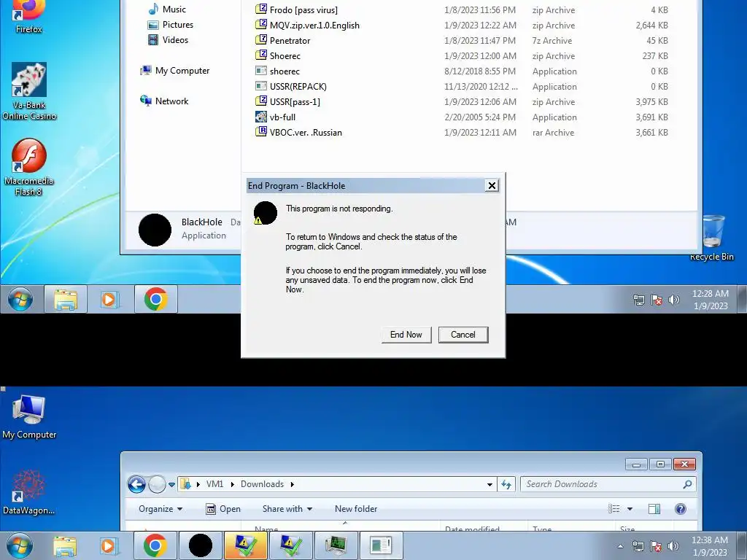747x560 pixels.
Task: Change the view with the view icon
Action: (614, 509)
